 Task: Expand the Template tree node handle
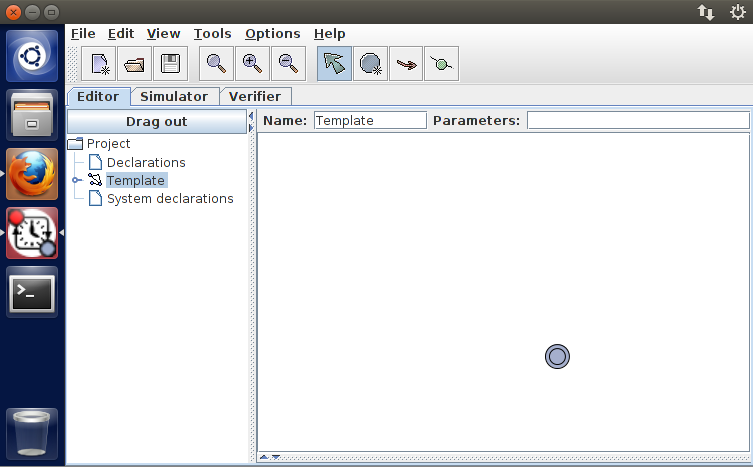pos(77,181)
